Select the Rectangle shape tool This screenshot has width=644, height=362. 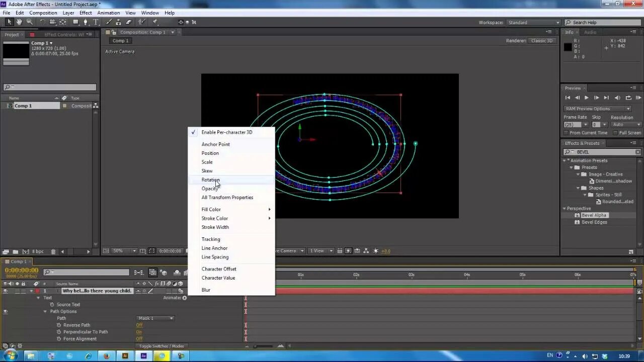76,22
